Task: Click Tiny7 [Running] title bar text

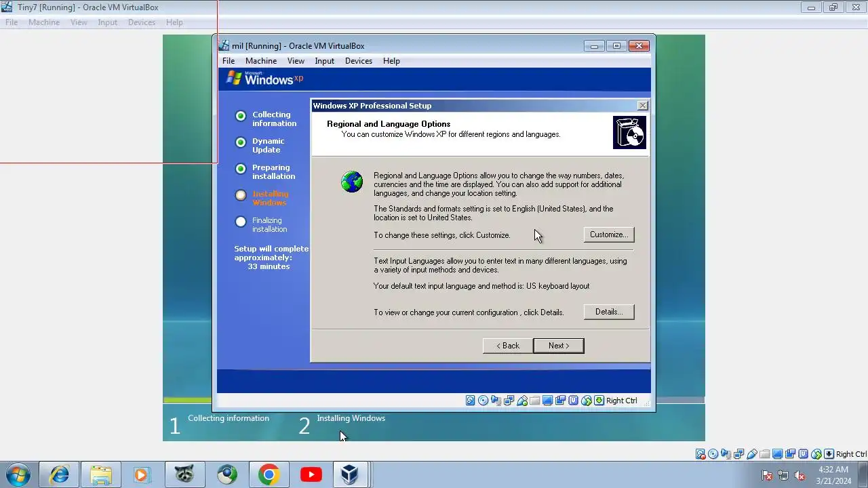Action: [x=87, y=7]
